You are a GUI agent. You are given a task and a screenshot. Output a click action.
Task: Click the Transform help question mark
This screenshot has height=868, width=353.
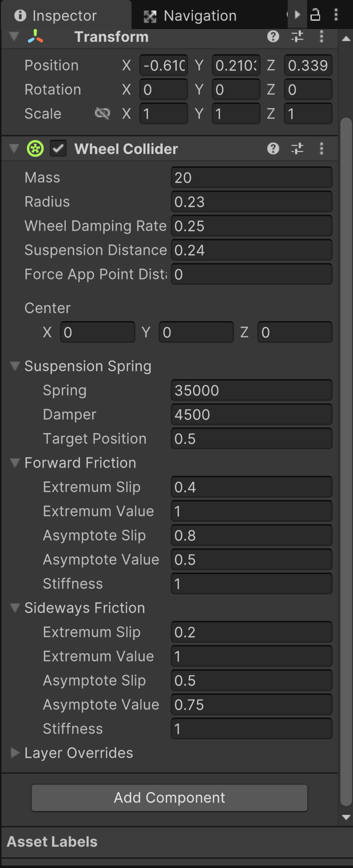273,36
